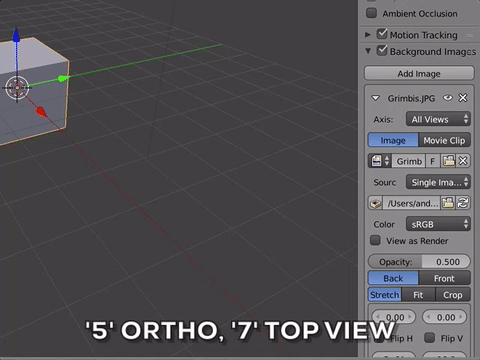This screenshot has width=480, height=360.
Task: Click the Opacity slider
Action: (419, 262)
